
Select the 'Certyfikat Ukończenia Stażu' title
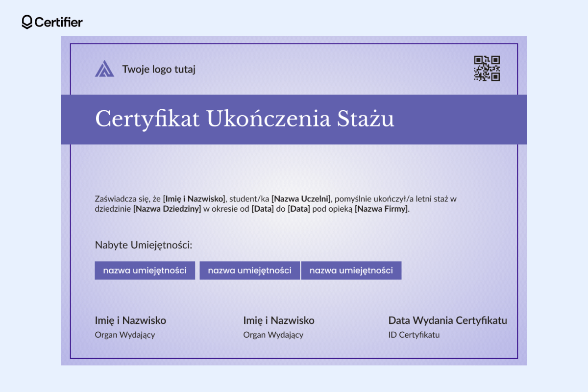coord(245,119)
